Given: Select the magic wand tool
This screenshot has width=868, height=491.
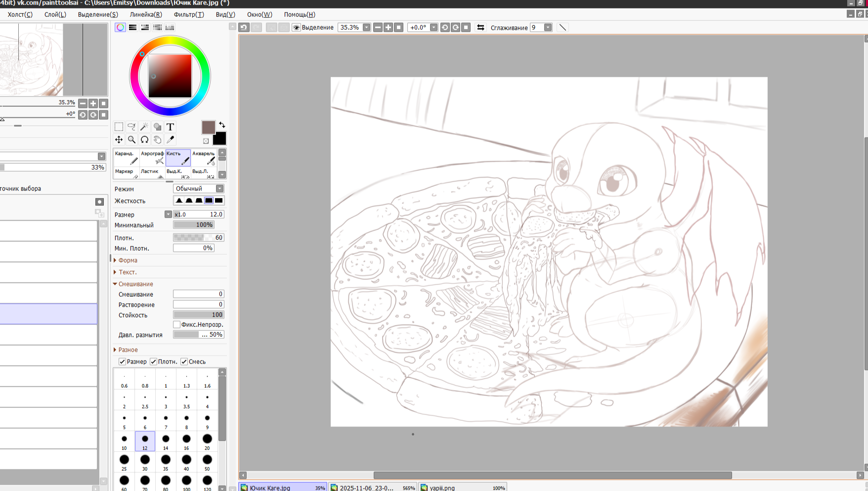Looking at the screenshot, I should (144, 127).
